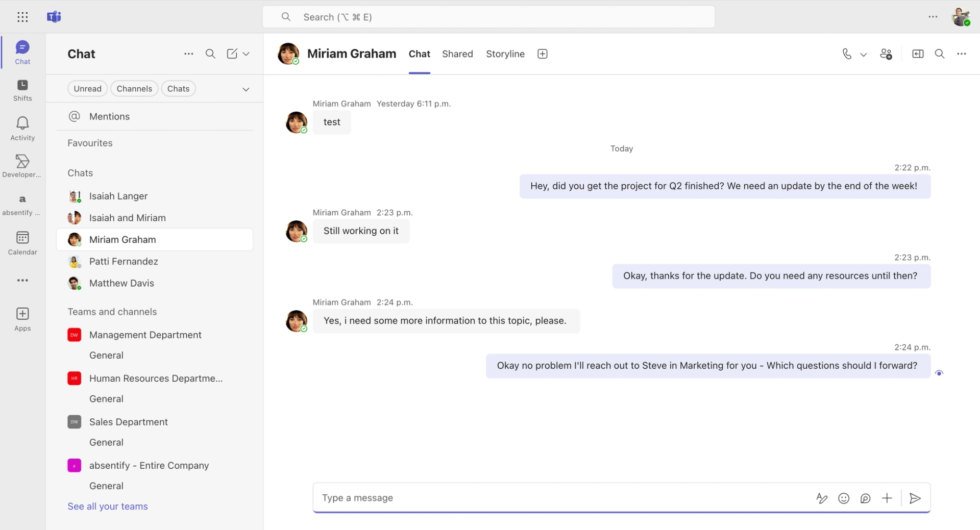Viewport: 980px width, 530px height.
Task: Toggle the Channels filter chip
Action: point(134,89)
